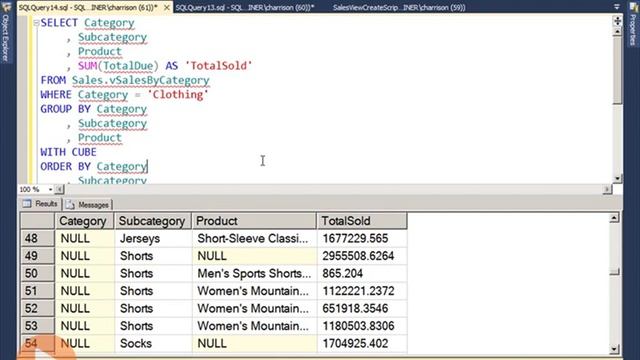Switch to the SQLQuery13.sql tab
The height and width of the screenshot is (360, 640).
click(245, 7)
